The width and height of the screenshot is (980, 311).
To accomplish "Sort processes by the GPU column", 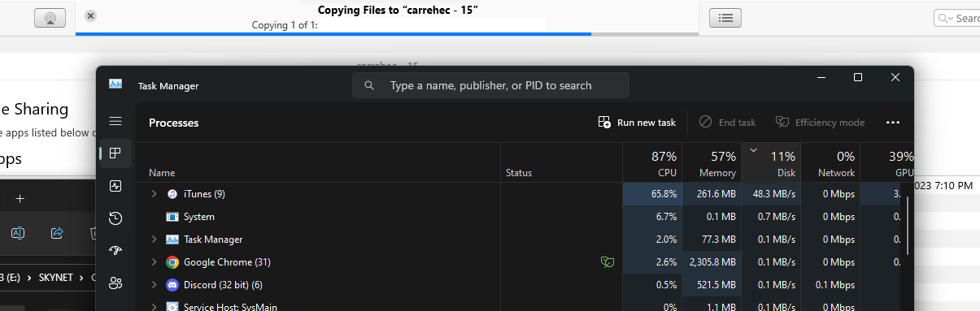I will (x=886, y=162).
